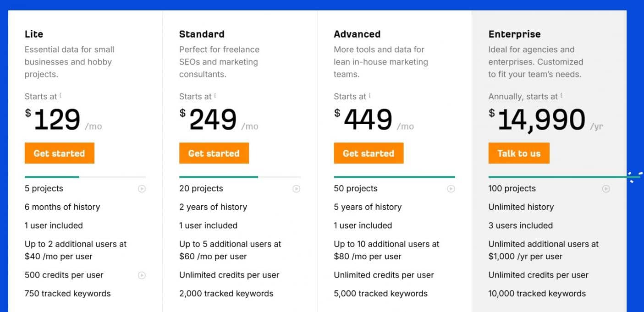Show info for "Annually, starts at" Enterprise price

(x=561, y=96)
